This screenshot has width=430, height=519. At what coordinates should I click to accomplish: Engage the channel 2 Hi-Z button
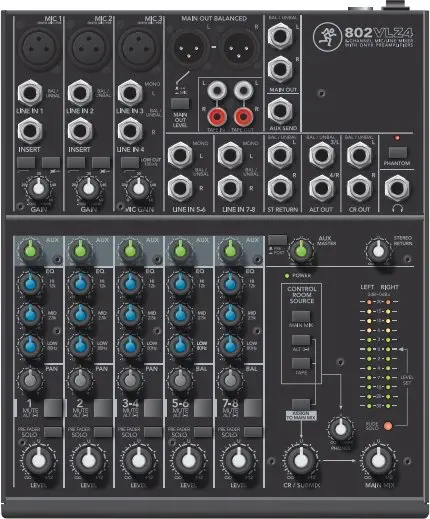pos(101,163)
